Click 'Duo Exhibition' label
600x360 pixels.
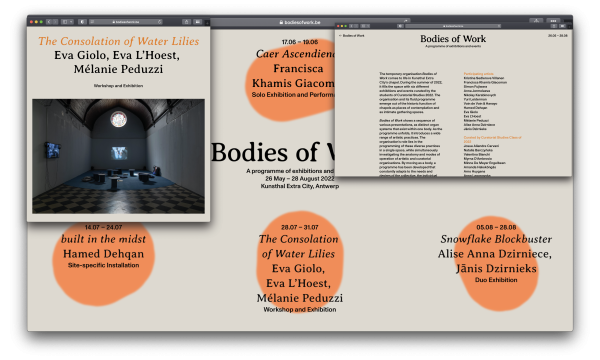496,280
